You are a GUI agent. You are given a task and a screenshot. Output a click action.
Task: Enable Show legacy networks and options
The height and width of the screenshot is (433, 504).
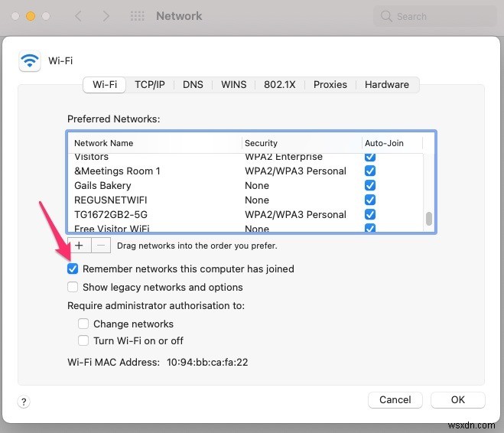[73, 287]
